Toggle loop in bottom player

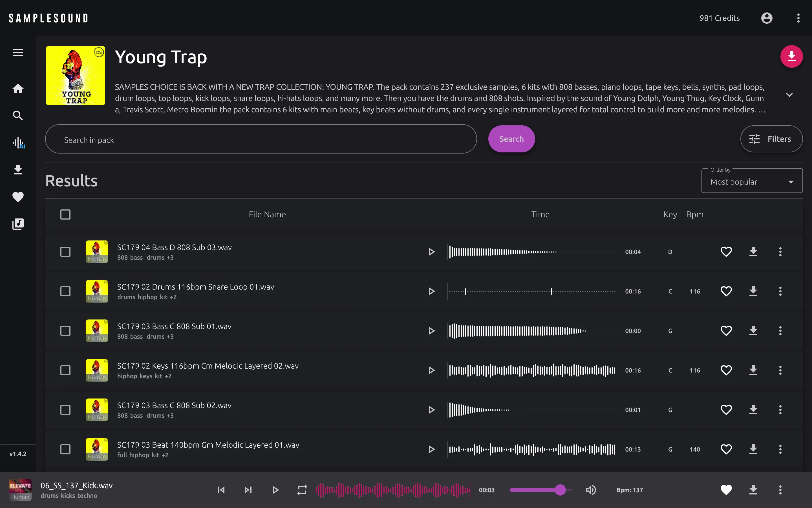point(302,490)
